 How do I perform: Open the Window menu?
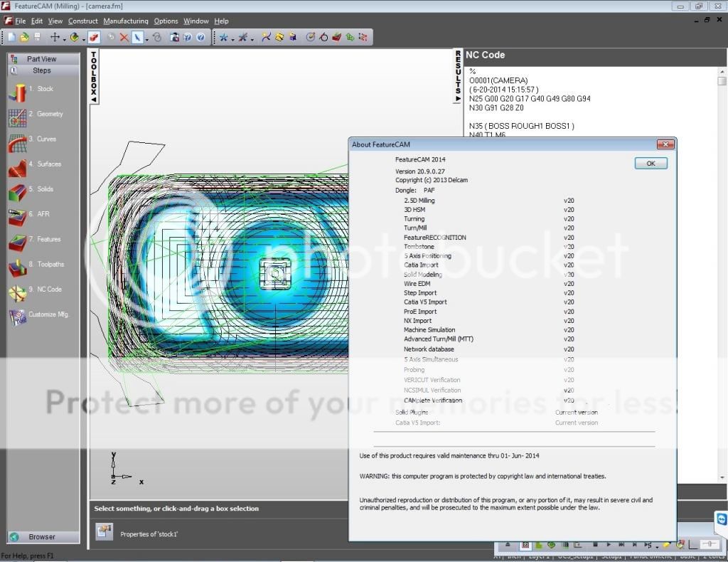(x=196, y=21)
